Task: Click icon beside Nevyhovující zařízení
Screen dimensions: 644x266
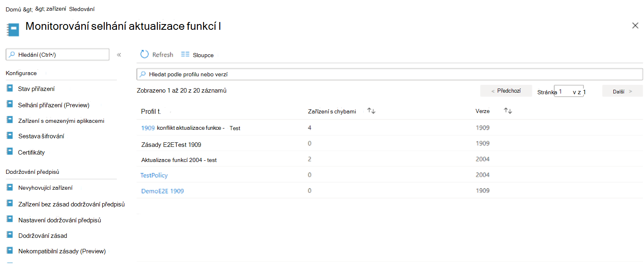Action: (x=10, y=187)
